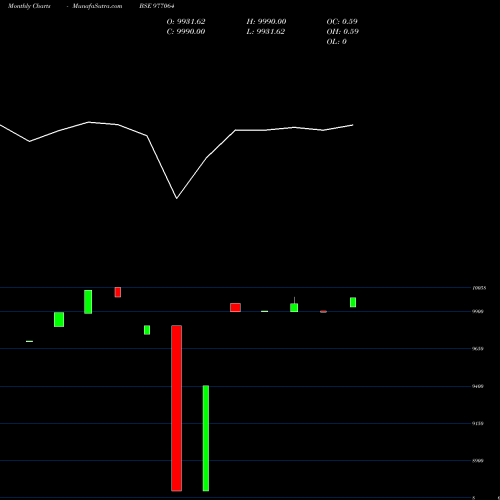500x500 pixels.
Task: Click the "OL: 0" readout
Action: click(336, 42)
